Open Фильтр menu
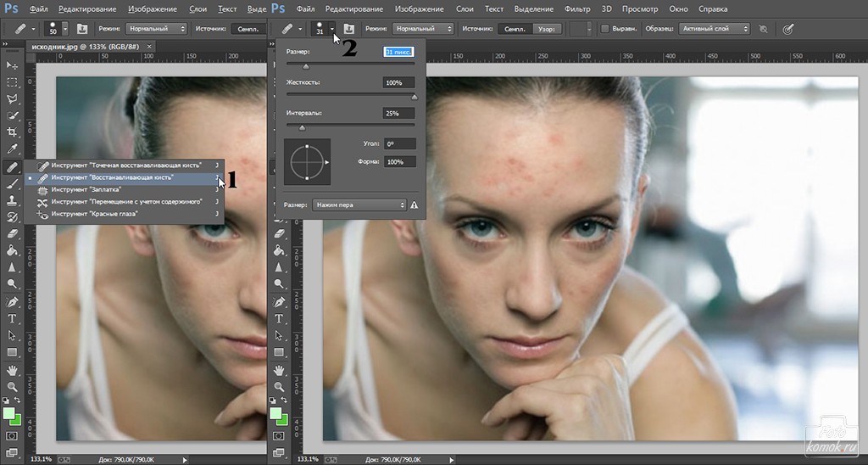Image resolution: width=868 pixels, height=465 pixels. pyautogui.click(x=577, y=8)
